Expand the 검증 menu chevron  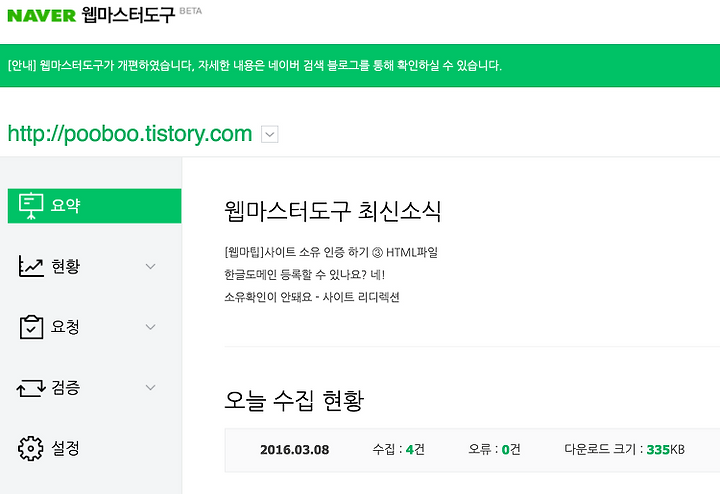[150, 387]
